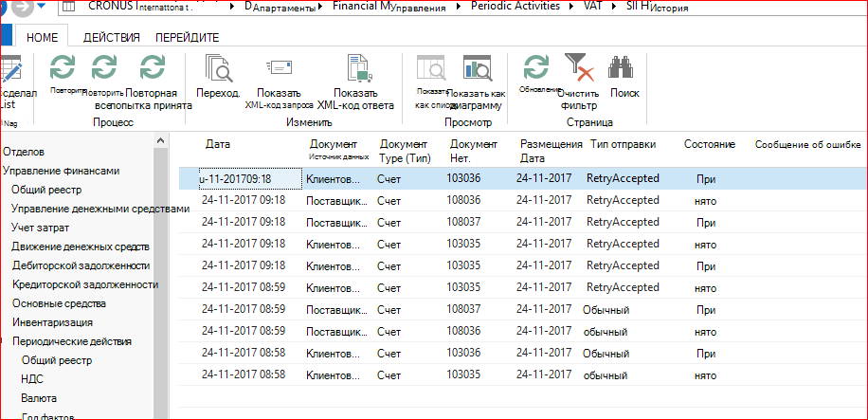The image size is (868, 420).
Task: Select Периодические действия navigation item
Action: point(72,341)
